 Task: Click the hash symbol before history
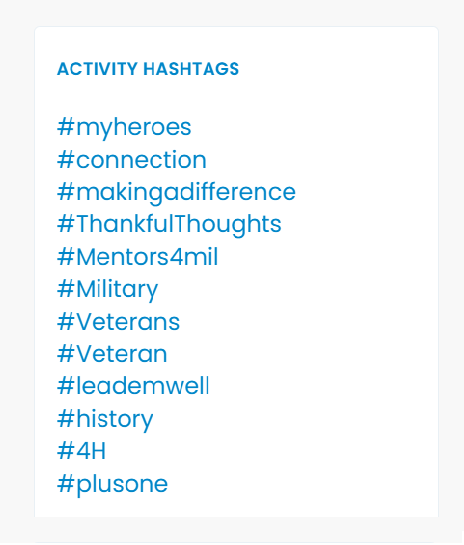click(66, 419)
